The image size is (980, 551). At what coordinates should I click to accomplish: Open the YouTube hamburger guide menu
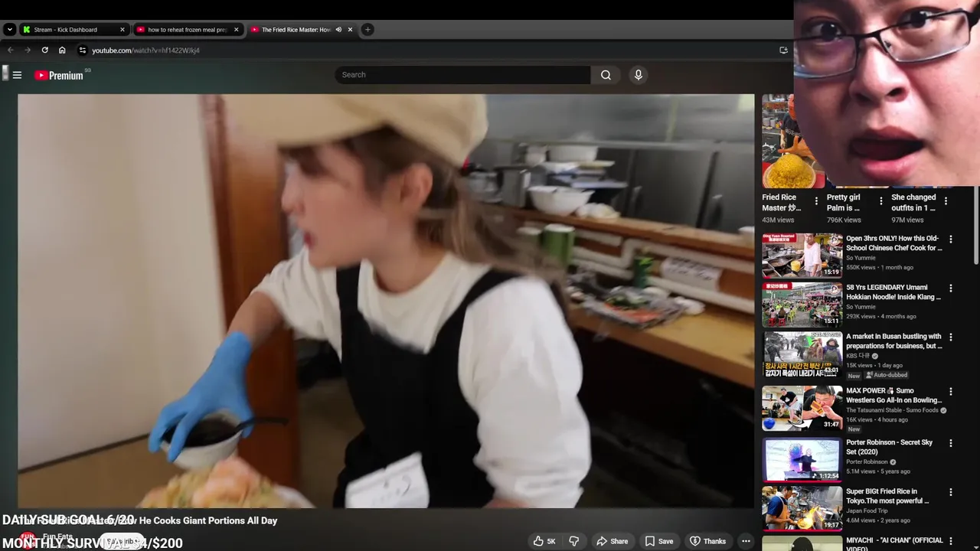[17, 75]
